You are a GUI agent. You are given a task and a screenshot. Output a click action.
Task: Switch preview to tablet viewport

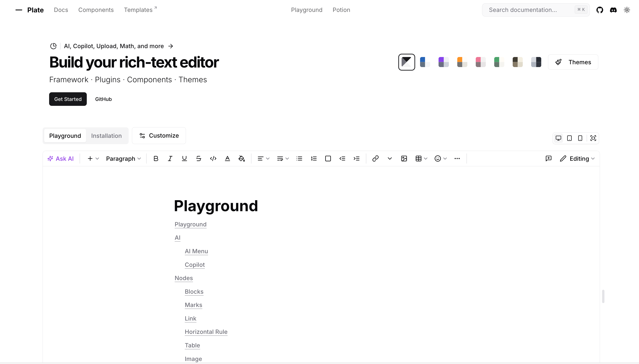569,138
